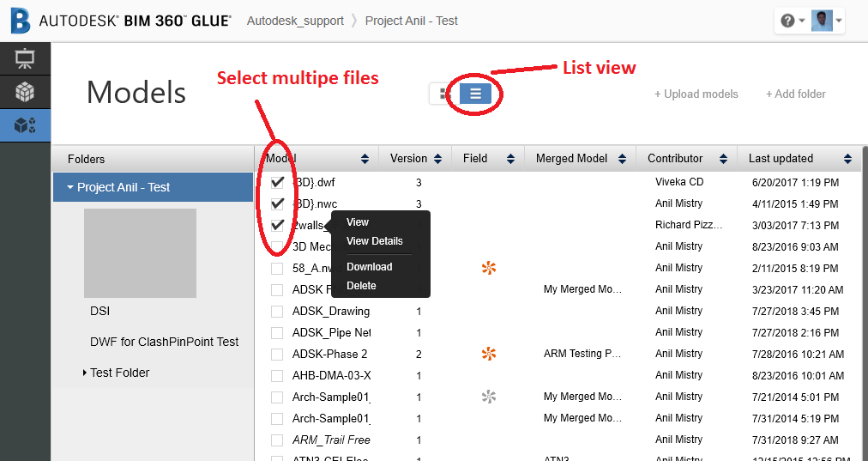This screenshot has height=461, width=868.
Task: Open the DSI folder
Action: coord(100,312)
